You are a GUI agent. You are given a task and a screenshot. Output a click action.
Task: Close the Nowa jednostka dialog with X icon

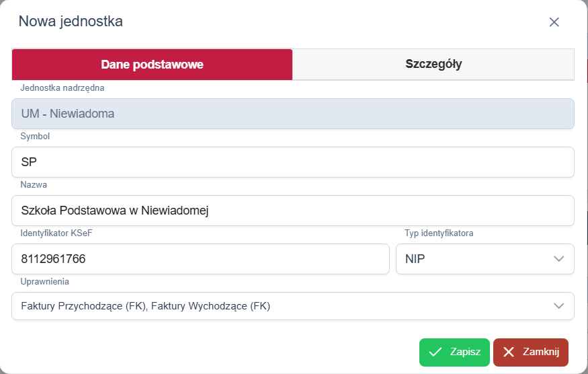tap(554, 22)
